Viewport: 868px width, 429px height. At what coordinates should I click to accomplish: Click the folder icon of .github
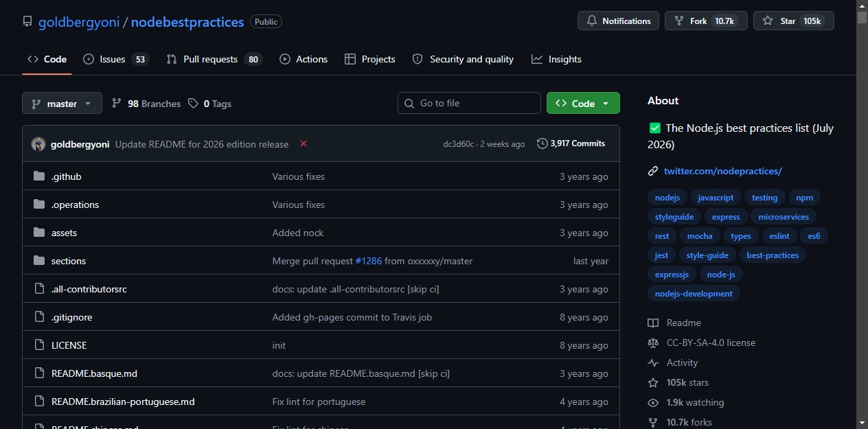tap(39, 176)
